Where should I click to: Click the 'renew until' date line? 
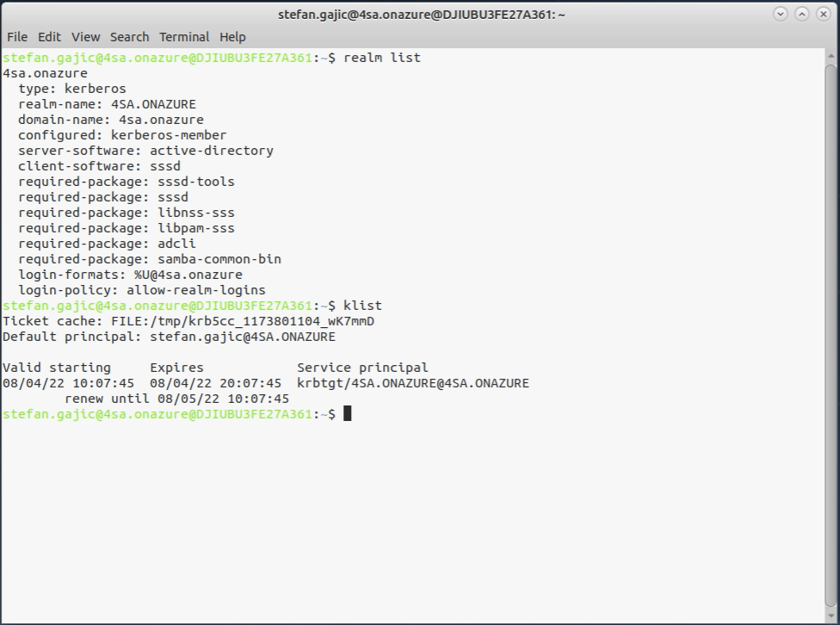click(176, 399)
